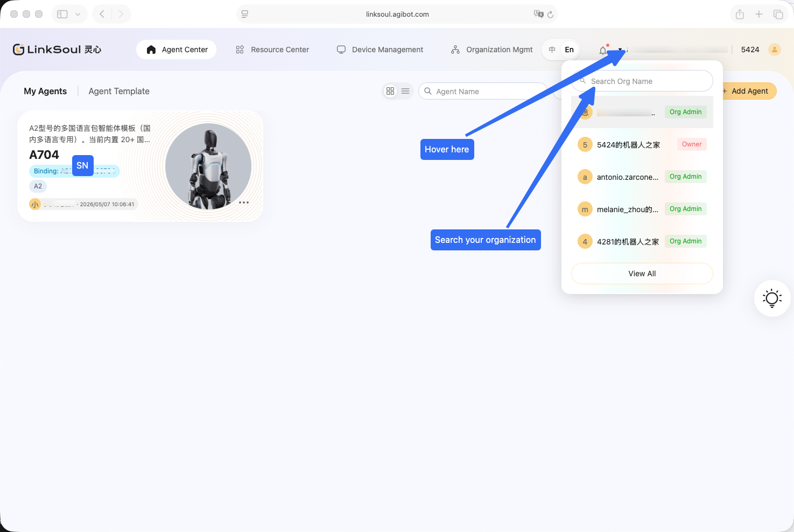Click the Owner role badge
This screenshot has width=794, height=532.
pyautogui.click(x=692, y=144)
